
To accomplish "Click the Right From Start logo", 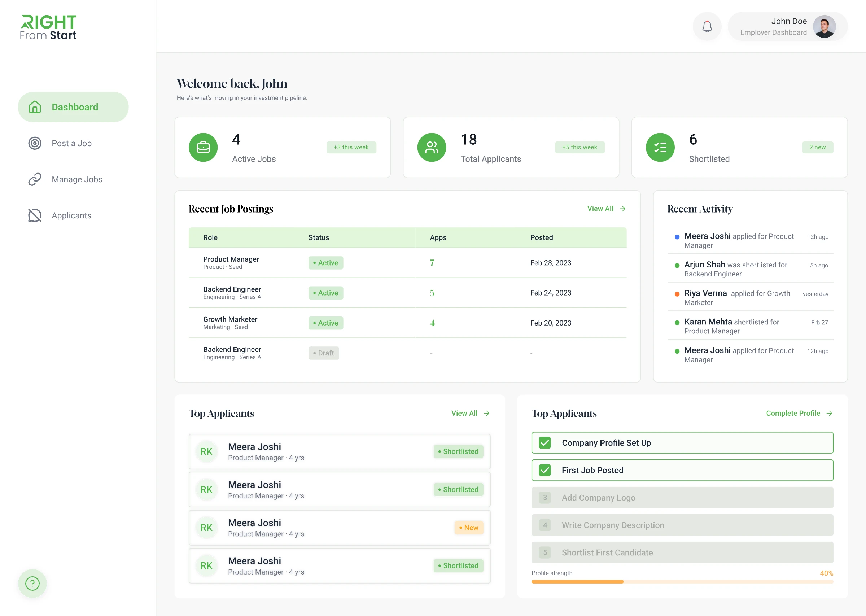I will [x=49, y=27].
